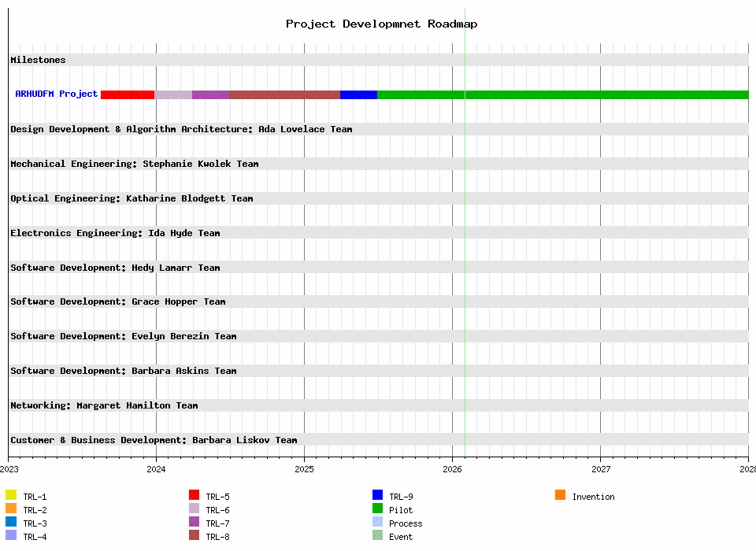Click the 2027 year label on time axis
756x551 pixels.
pyautogui.click(x=600, y=469)
